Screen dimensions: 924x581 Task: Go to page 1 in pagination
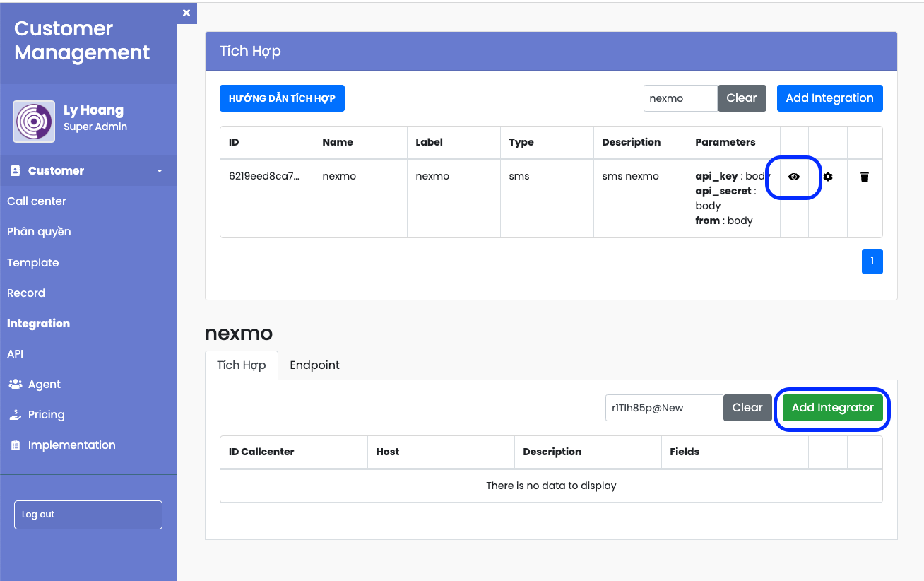click(x=872, y=262)
